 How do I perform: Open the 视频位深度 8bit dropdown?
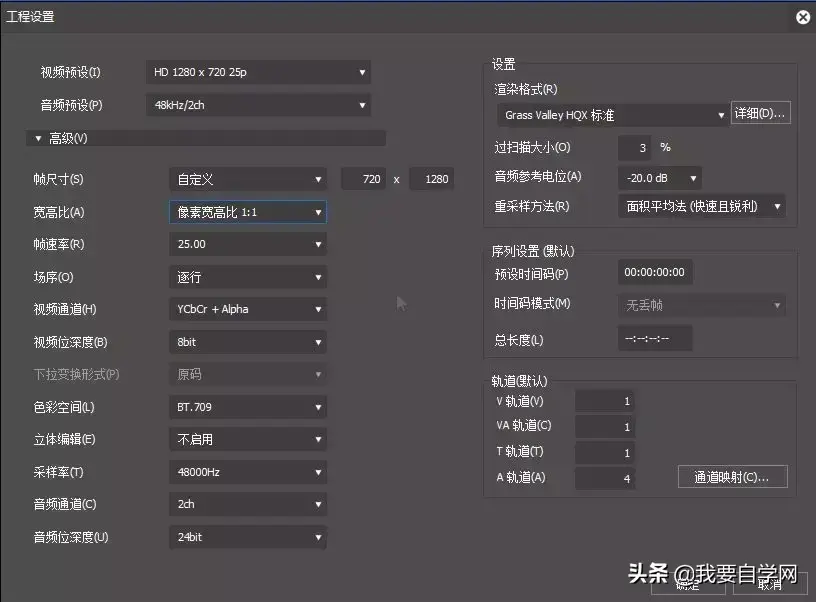pos(248,342)
